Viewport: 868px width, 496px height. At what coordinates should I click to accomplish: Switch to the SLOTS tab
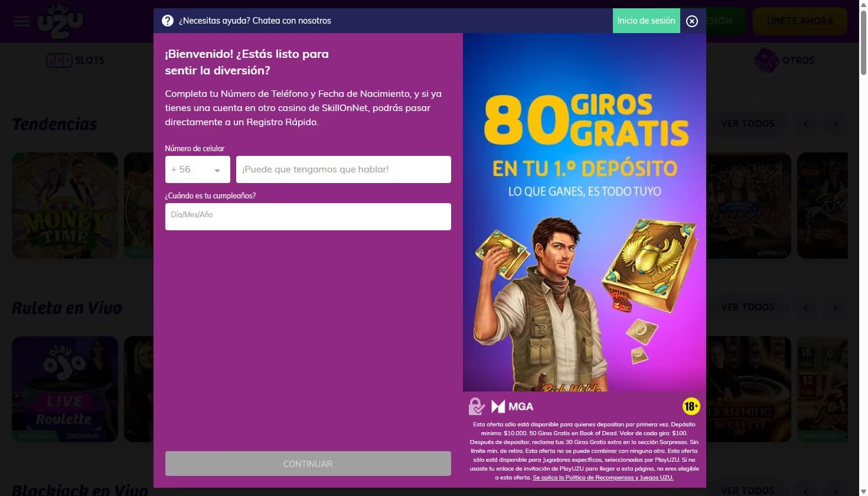tap(89, 60)
